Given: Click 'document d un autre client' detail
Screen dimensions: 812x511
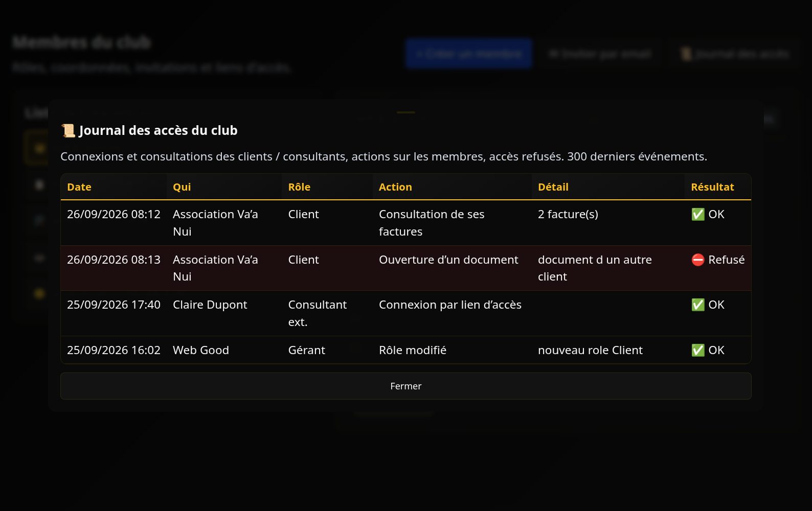Looking at the screenshot, I should (595, 268).
